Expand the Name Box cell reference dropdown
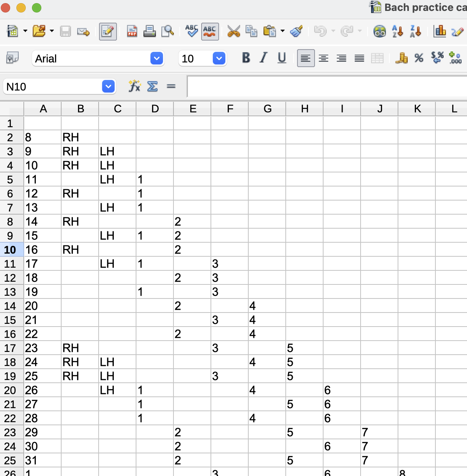The height and width of the screenshot is (476, 467). point(108,86)
